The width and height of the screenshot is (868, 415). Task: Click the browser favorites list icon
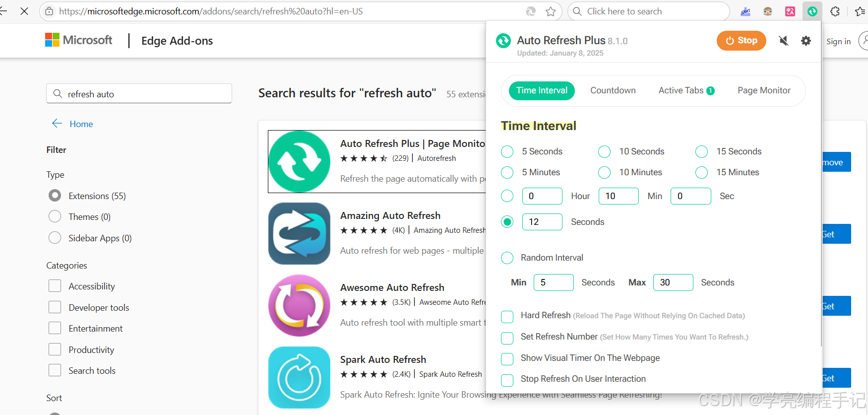pos(861,11)
